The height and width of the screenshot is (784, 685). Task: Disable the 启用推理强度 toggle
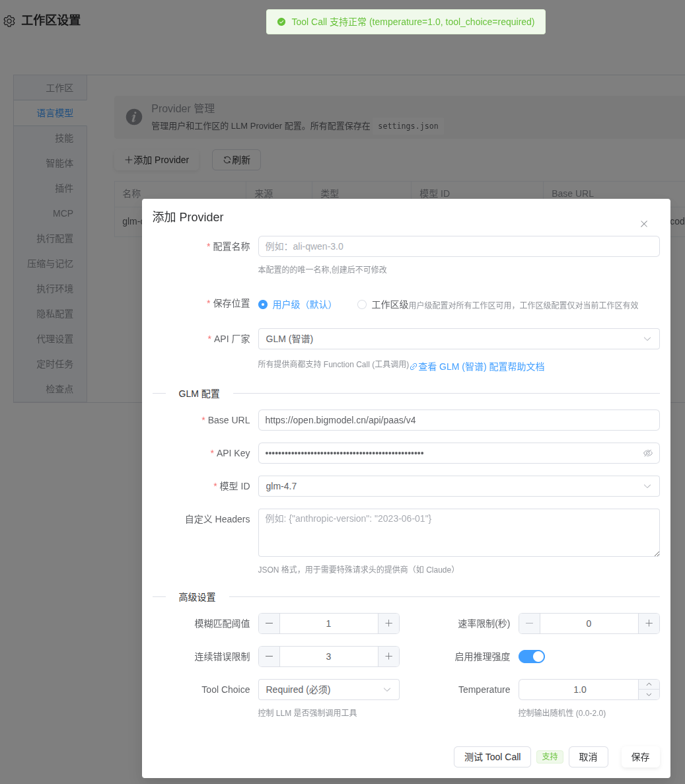pyautogui.click(x=531, y=656)
